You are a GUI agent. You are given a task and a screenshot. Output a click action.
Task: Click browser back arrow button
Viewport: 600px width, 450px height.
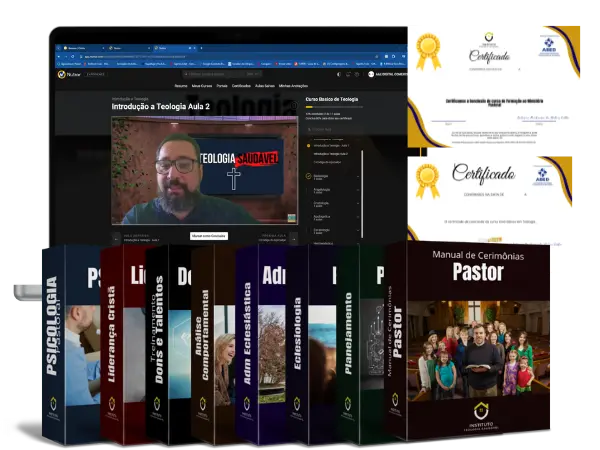[x=59, y=57]
